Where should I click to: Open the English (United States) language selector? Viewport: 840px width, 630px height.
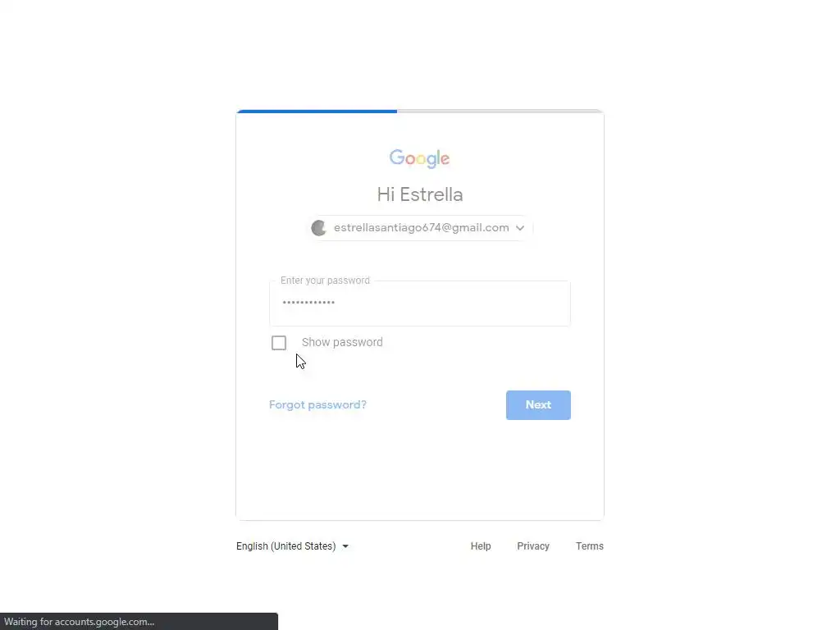click(292, 546)
